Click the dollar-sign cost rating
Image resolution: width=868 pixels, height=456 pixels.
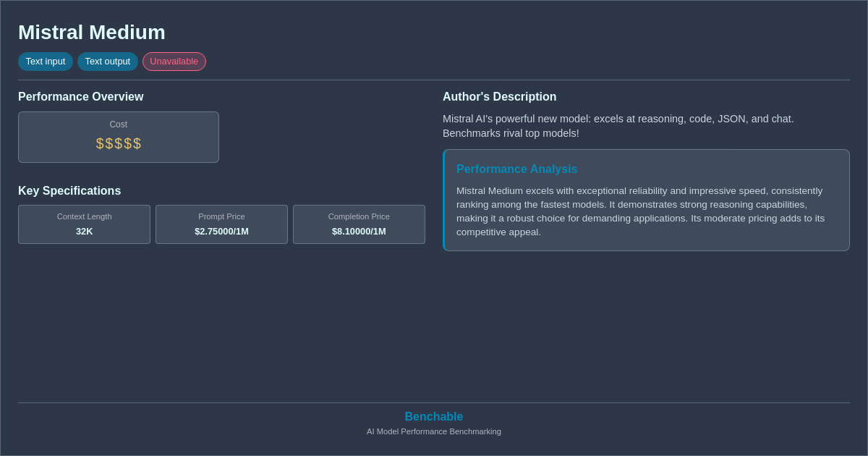coord(118,143)
